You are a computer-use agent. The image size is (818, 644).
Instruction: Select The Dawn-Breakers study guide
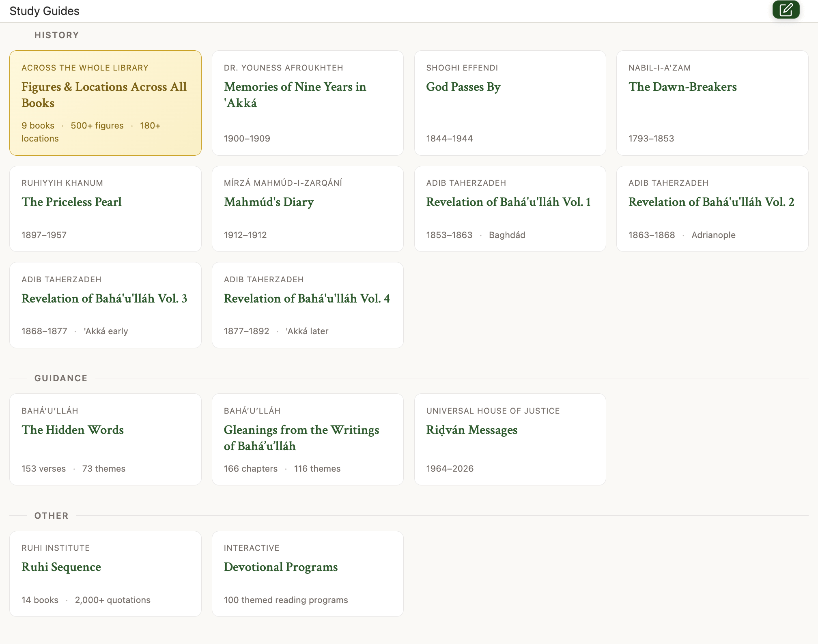pyautogui.click(x=713, y=103)
